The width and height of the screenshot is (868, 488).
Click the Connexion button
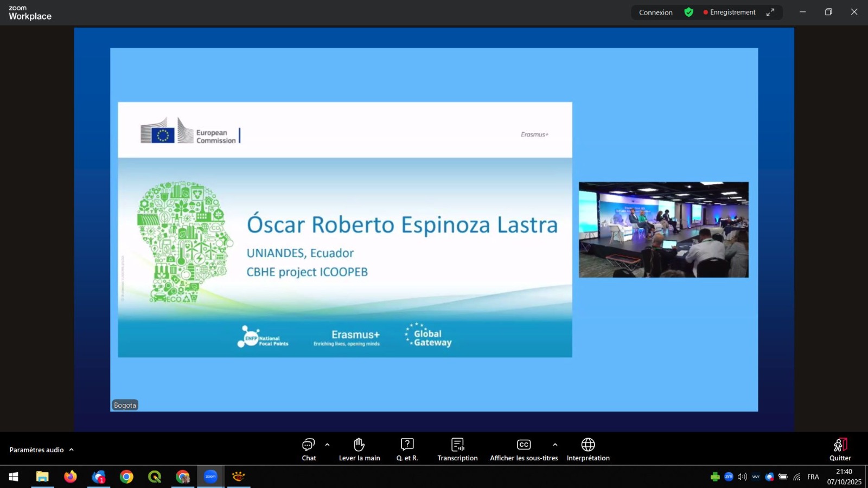click(655, 12)
